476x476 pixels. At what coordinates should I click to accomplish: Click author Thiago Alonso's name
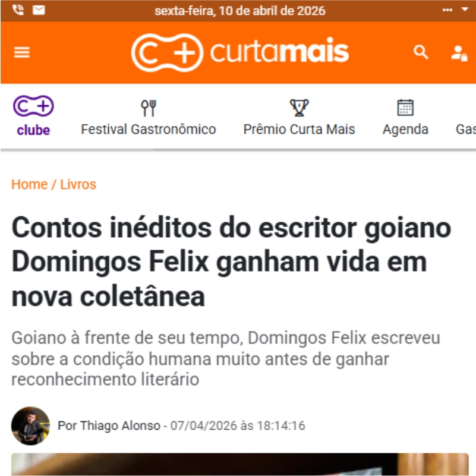pos(120,425)
